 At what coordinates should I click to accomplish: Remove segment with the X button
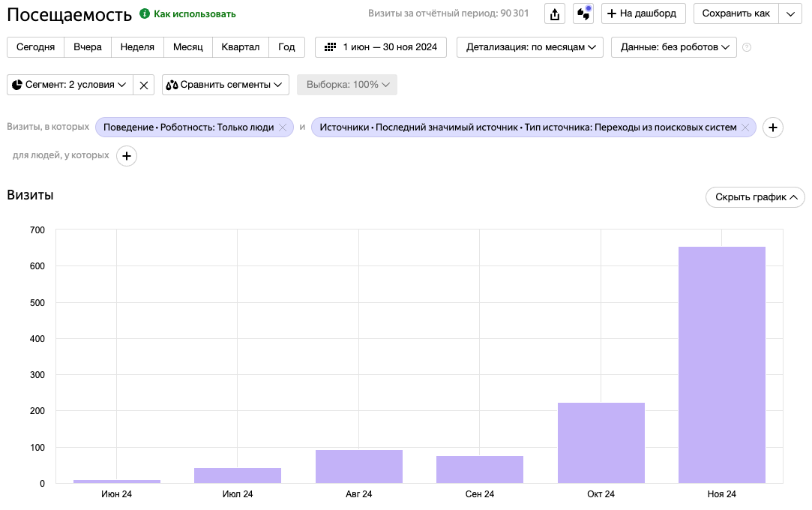pyautogui.click(x=144, y=85)
